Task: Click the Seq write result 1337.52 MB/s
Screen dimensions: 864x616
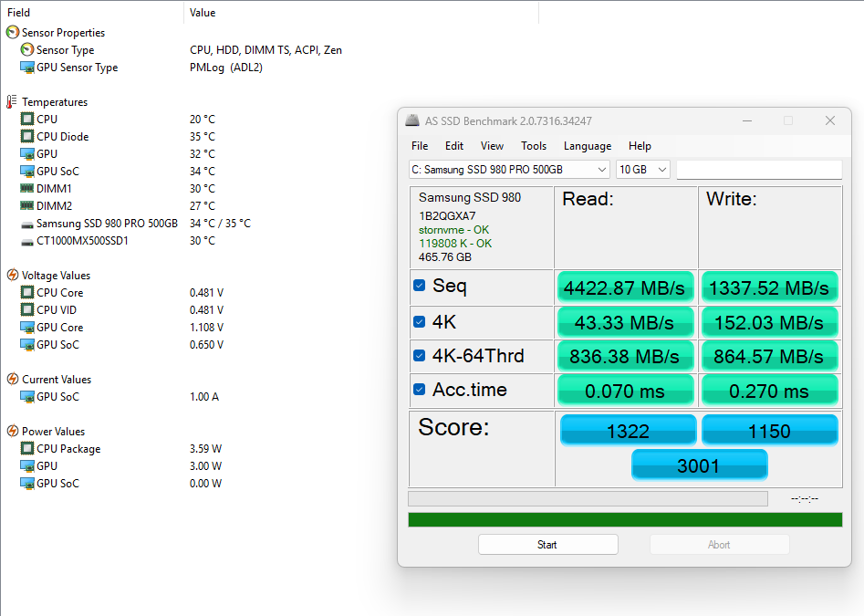Action: point(769,287)
